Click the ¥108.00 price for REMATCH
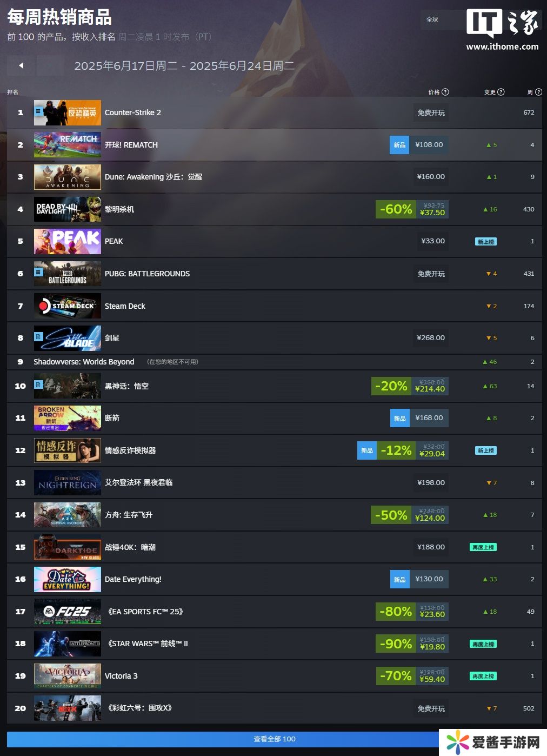Screen dimensions: 547x756 pyautogui.click(x=429, y=145)
